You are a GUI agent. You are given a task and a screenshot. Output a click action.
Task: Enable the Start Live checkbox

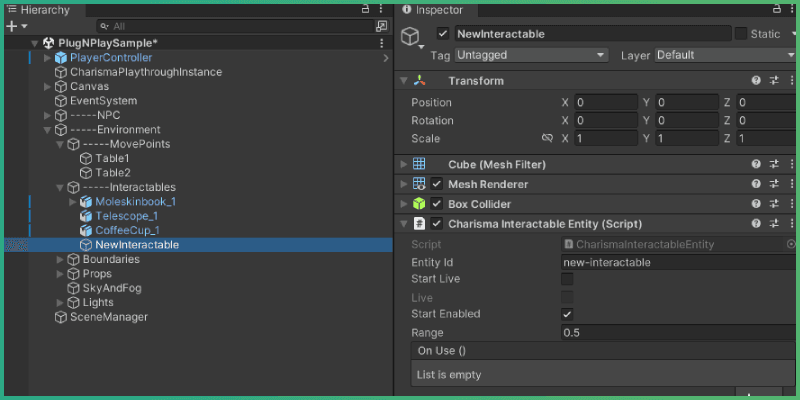coord(567,279)
